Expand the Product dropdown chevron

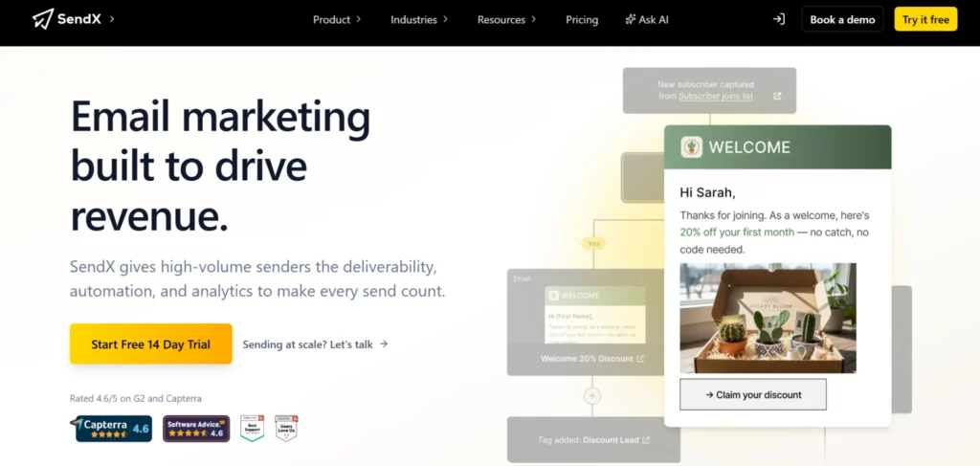click(x=359, y=19)
